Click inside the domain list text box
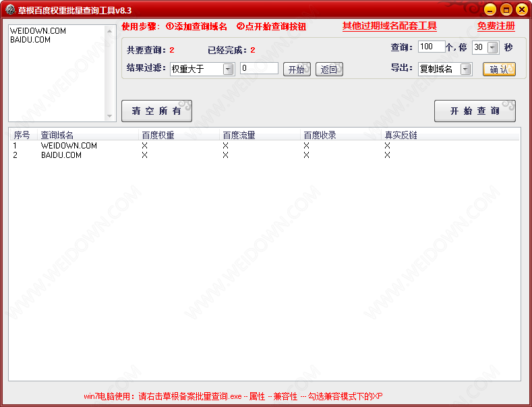 [x=57, y=73]
